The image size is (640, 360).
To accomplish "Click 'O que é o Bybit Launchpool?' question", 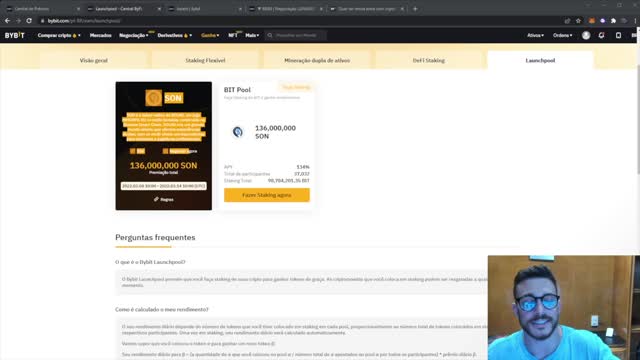I will pyautogui.click(x=150, y=262).
